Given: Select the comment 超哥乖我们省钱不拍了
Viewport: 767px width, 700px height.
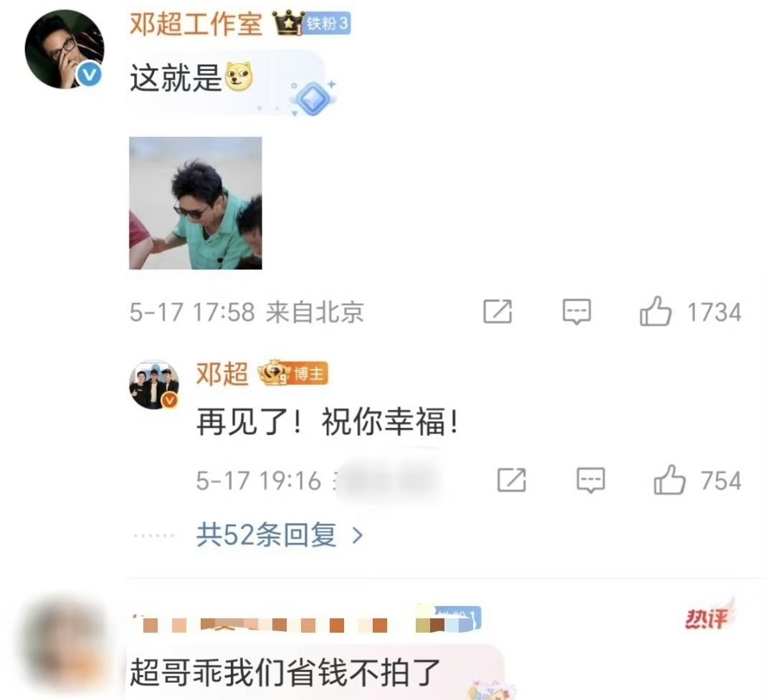Looking at the screenshot, I should (285, 672).
